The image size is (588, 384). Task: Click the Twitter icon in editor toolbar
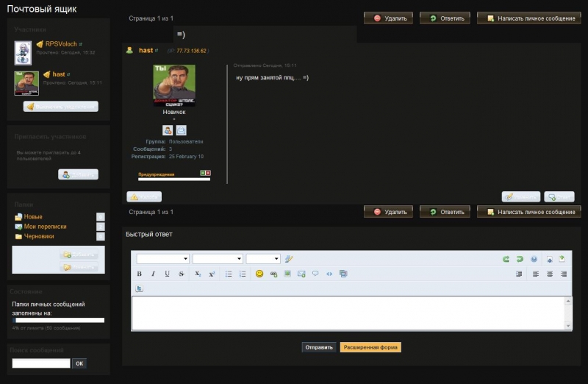pyautogui.click(x=139, y=288)
